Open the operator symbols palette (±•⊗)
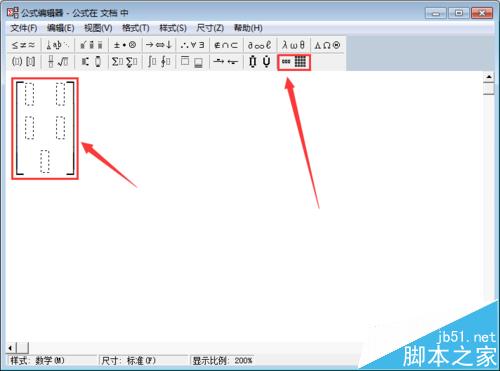500x371 pixels. (125, 45)
